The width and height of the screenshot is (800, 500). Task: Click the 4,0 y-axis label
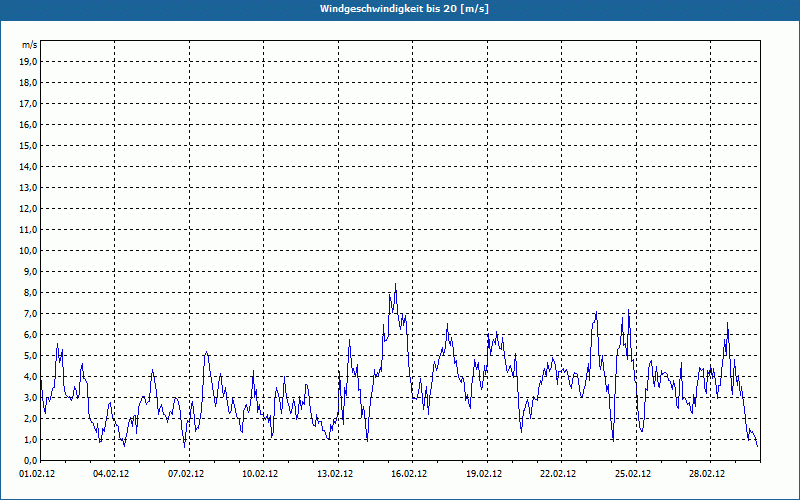[30, 377]
